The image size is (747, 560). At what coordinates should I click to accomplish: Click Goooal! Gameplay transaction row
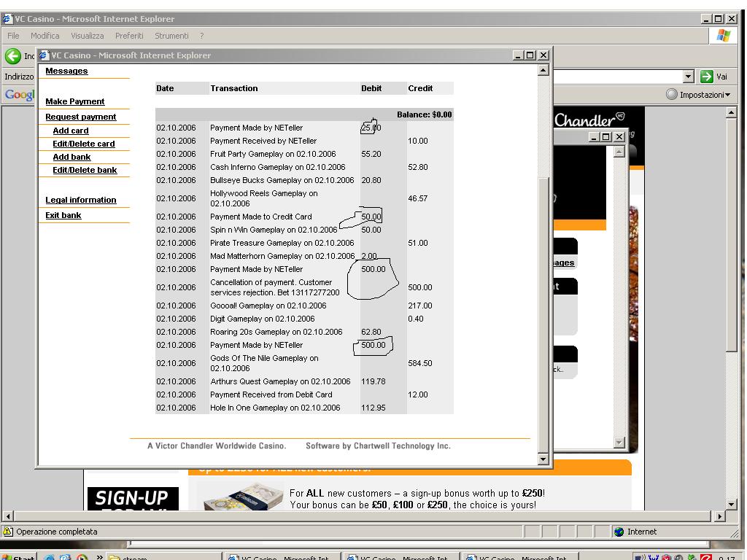[304, 306]
